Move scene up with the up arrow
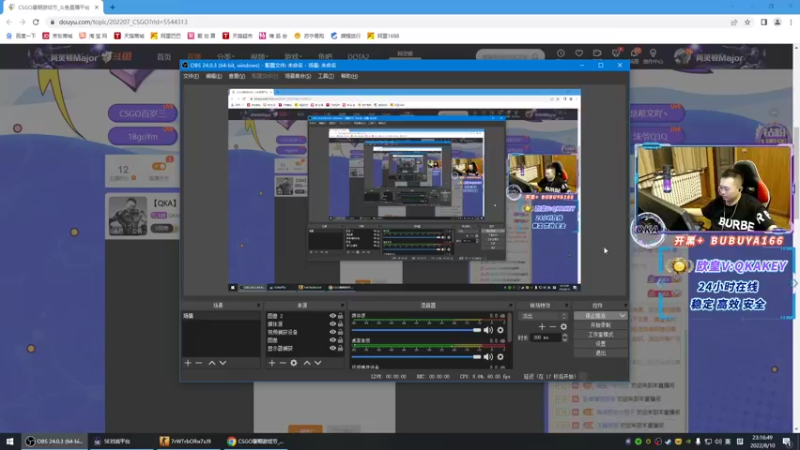800x450 pixels. 211,363
